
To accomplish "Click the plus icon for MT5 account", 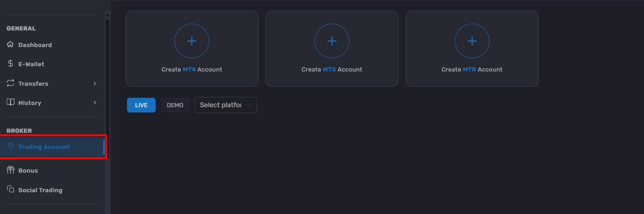I will 332,41.
